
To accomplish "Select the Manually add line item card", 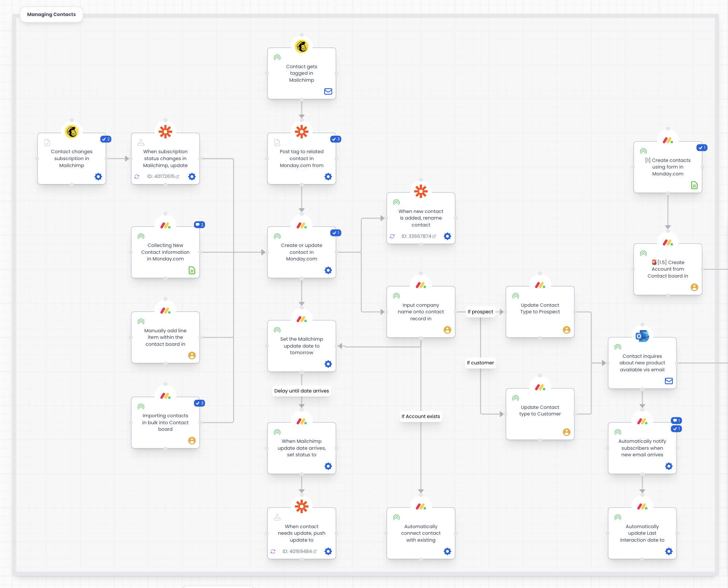I will [166, 337].
